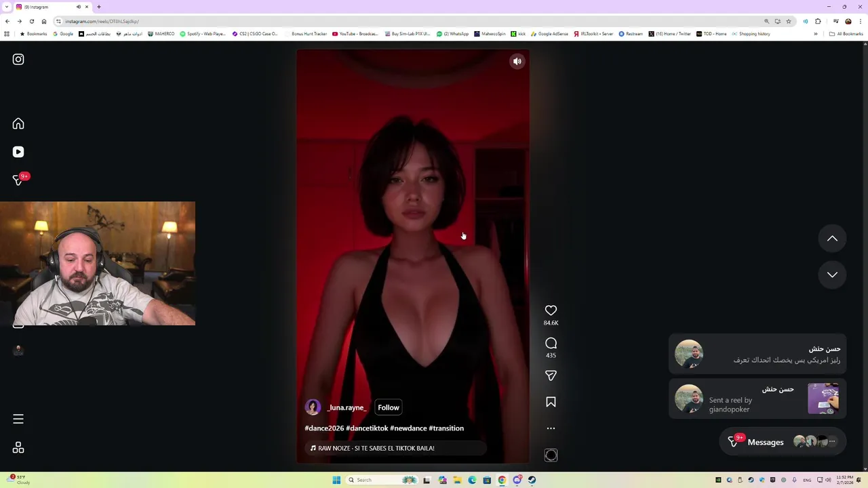Go to browser Home page button
This screenshot has width=868, height=488.
[44, 21]
